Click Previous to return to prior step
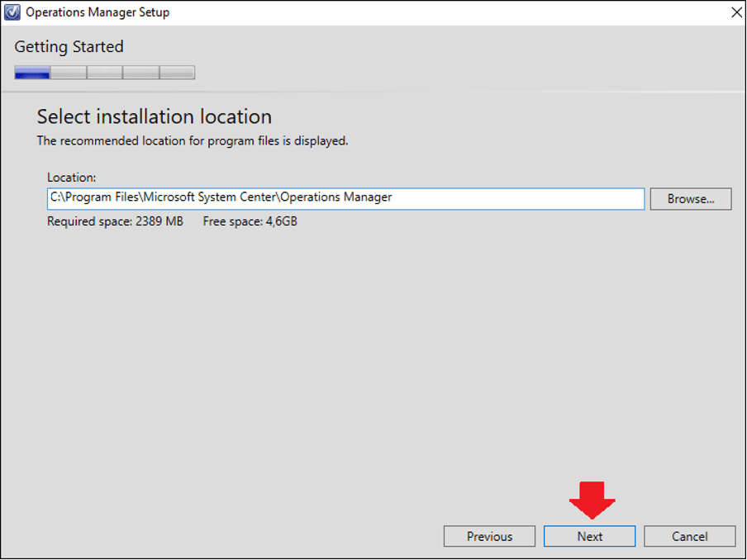The height and width of the screenshot is (560, 747). (489, 536)
